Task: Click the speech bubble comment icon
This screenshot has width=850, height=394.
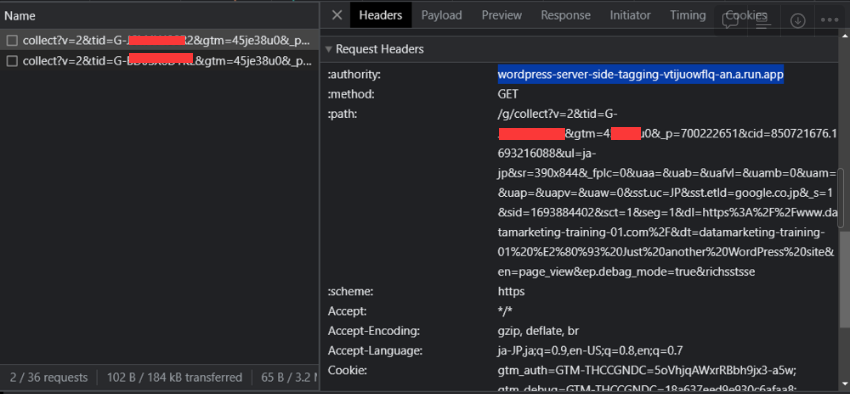Action: pos(730,20)
